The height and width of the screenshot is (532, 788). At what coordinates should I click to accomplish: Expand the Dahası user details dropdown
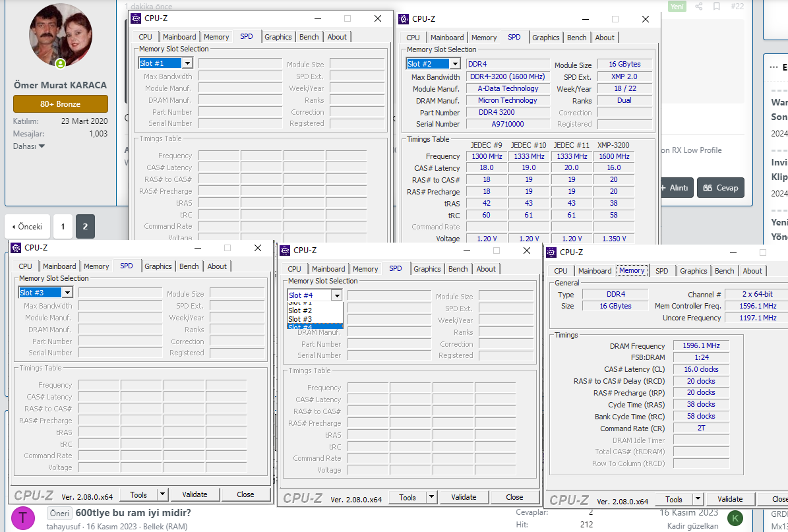(x=28, y=146)
